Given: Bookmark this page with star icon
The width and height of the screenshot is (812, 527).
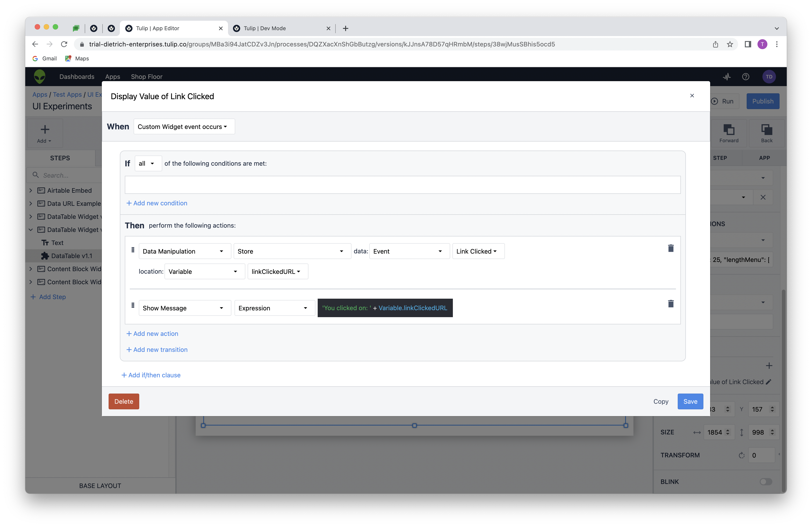Looking at the screenshot, I should (x=730, y=44).
